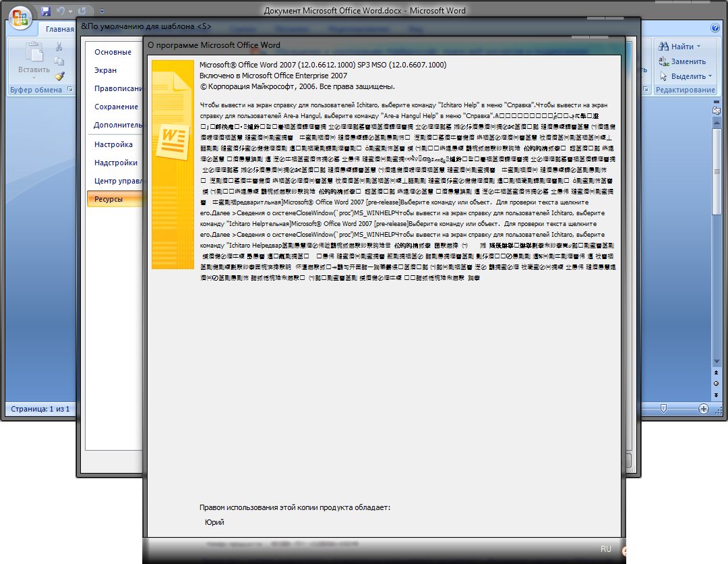
Task: Select Дополнительно in the options dialog list
Action: point(117,125)
